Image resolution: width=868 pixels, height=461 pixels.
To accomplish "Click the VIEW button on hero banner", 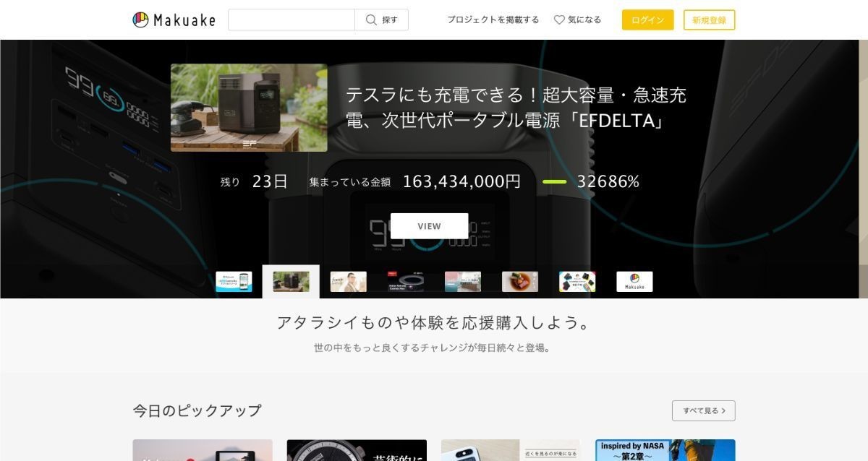I will pyautogui.click(x=430, y=226).
